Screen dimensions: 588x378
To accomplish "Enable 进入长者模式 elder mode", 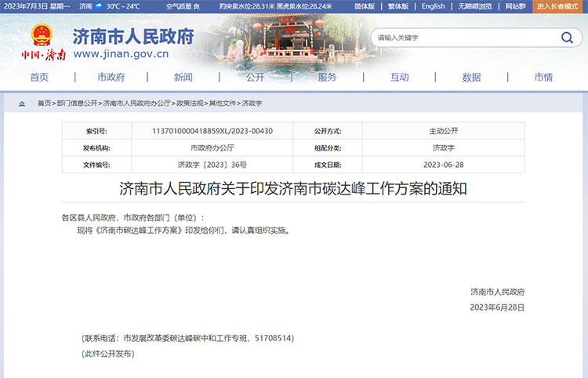I will click(560, 6).
